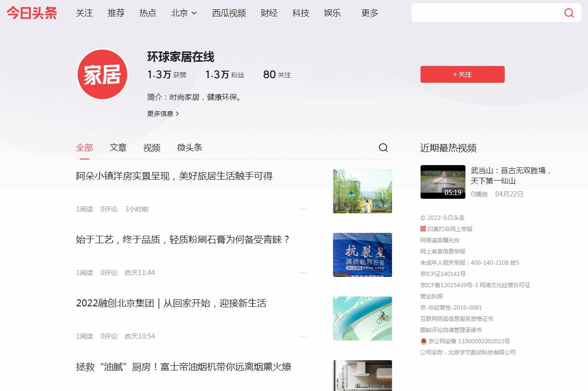The height and width of the screenshot is (391, 588).
Task: Open article 始于工艺，终于品质
Action: 183,240
